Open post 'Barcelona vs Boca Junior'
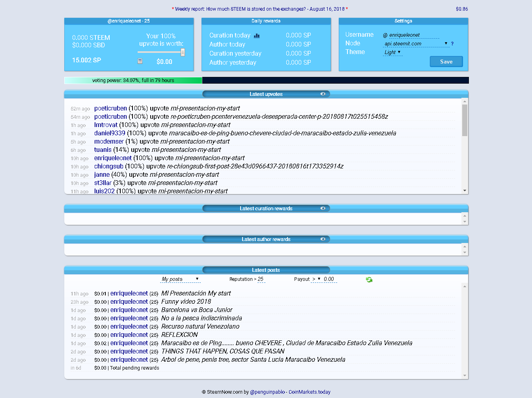This screenshot has height=398, width=532. [x=196, y=310]
